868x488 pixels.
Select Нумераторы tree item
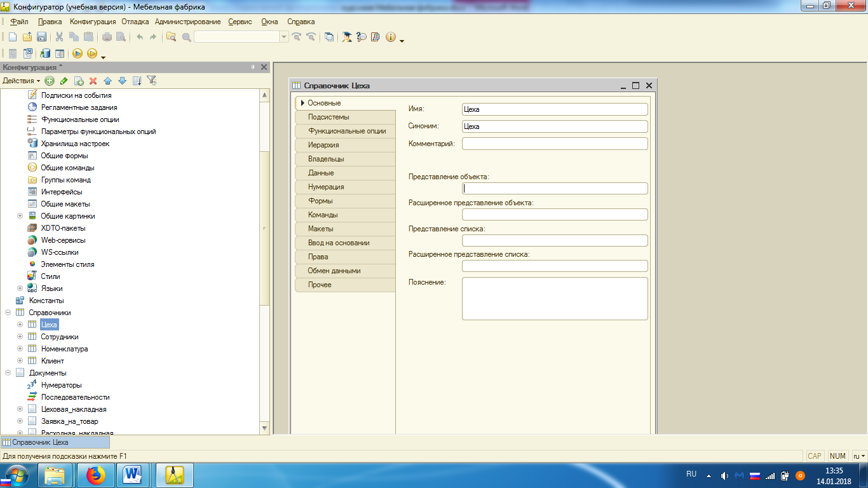point(61,385)
